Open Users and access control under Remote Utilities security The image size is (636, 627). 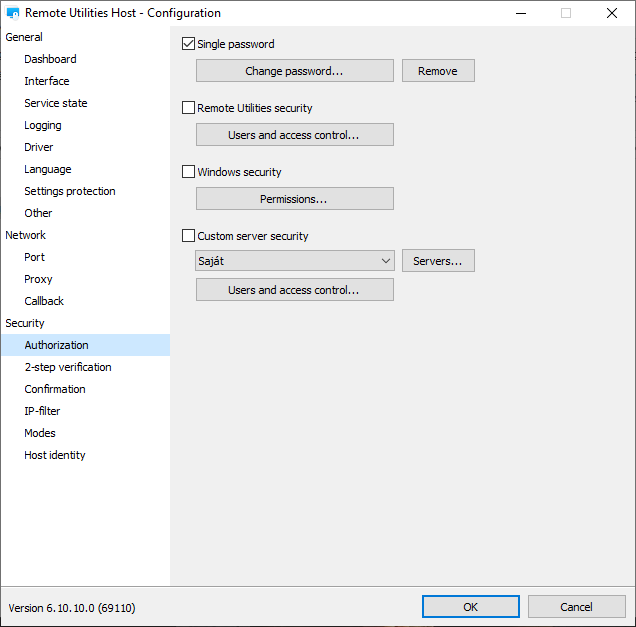294,135
